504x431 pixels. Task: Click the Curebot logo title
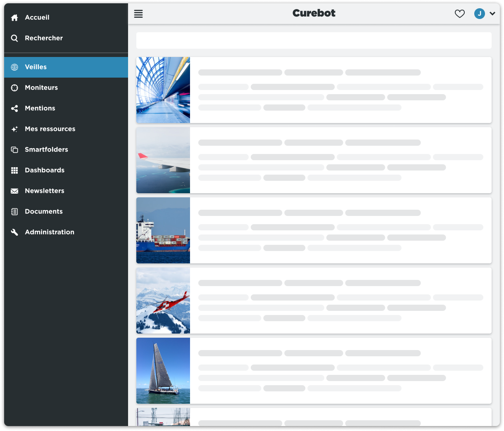314,13
